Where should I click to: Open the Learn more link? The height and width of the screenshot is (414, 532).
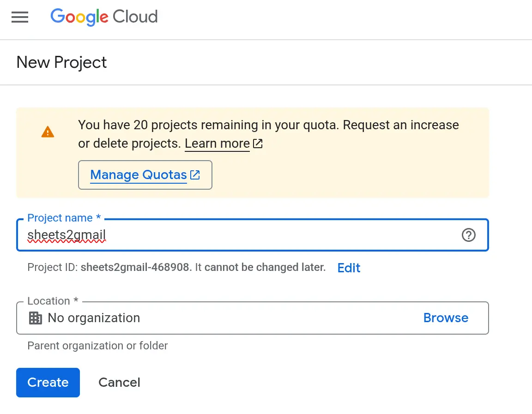pyautogui.click(x=217, y=144)
